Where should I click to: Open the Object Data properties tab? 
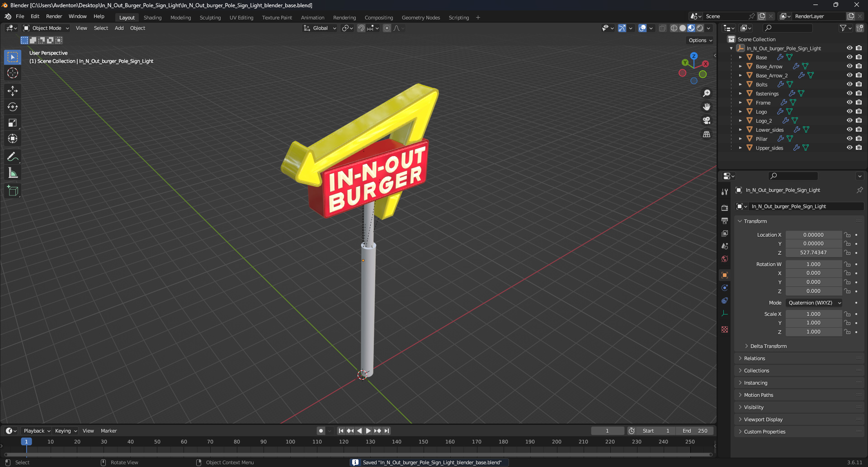725,313
